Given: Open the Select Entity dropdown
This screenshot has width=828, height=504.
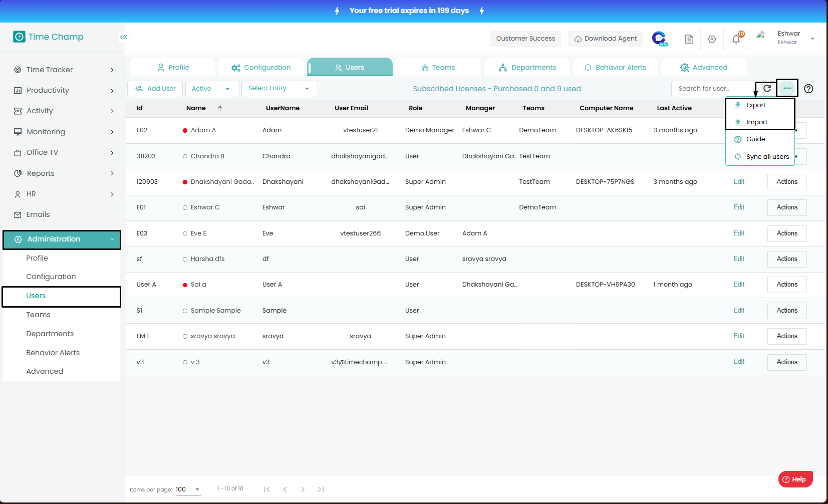Looking at the screenshot, I should pos(279,89).
